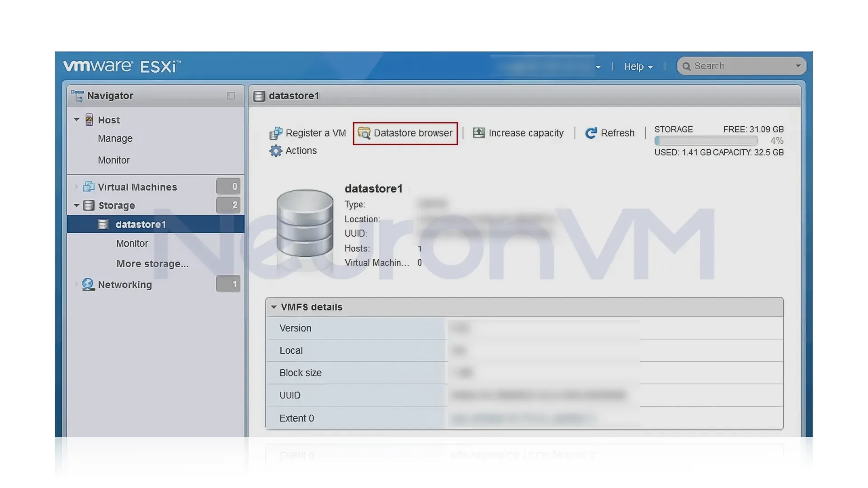Click the Refresh arrow icon
Viewport: 868px width, 488px height.
tap(591, 133)
